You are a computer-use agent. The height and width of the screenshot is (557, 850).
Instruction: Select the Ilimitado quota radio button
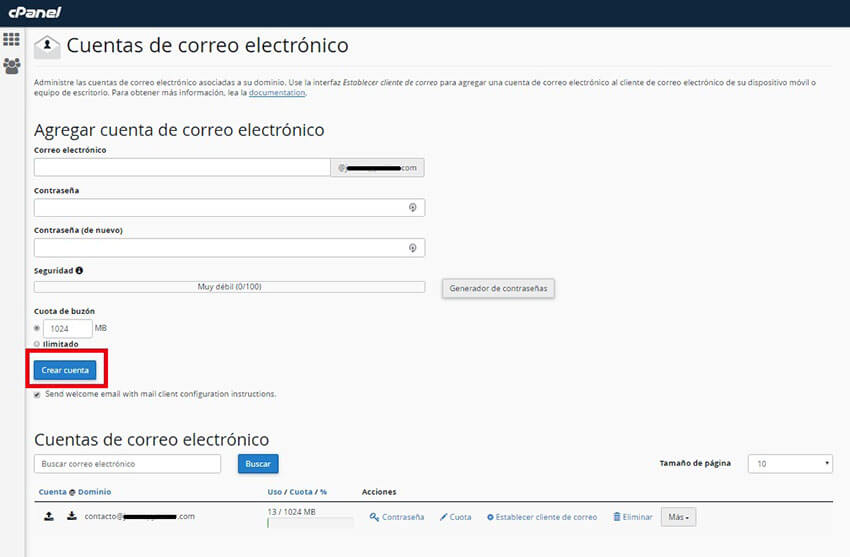37,344
